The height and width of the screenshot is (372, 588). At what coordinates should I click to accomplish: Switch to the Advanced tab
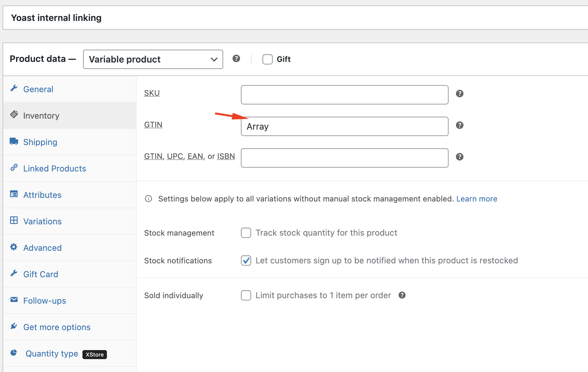click(x=70, y=248)
